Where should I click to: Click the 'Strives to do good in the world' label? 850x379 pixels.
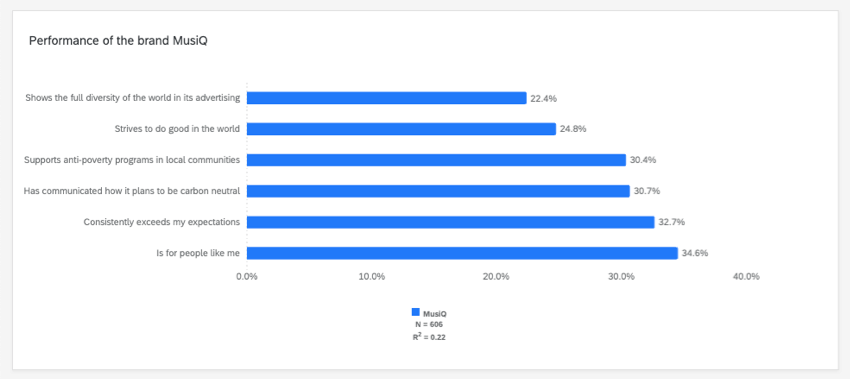[x=177, y=129]
